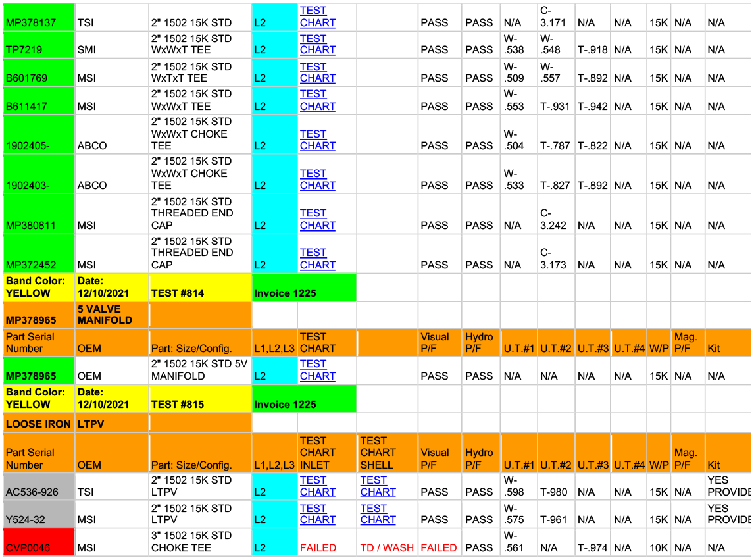
Task: Select the red CVP0046 serial number cell
Action: (39, 543)
